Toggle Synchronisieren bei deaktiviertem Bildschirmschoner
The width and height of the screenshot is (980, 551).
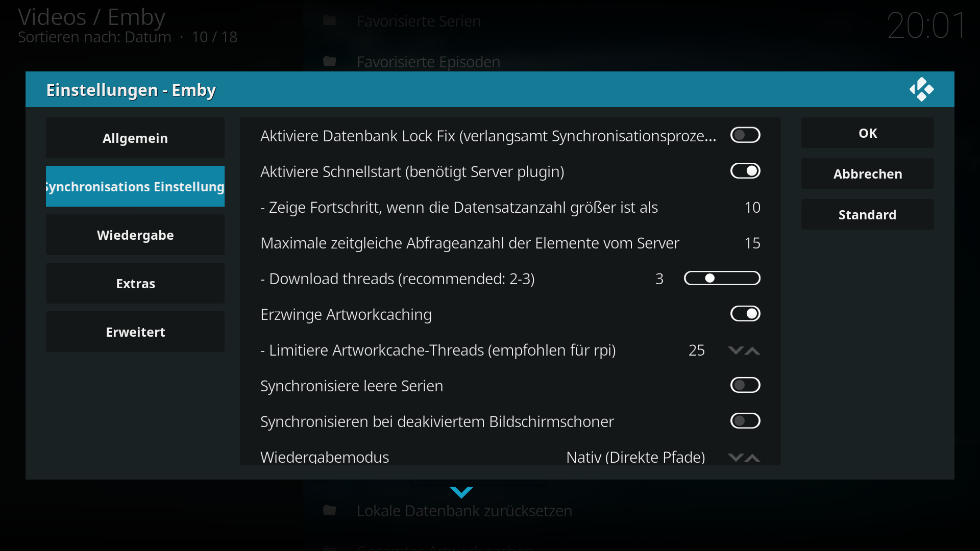click(x=745, y=421)
